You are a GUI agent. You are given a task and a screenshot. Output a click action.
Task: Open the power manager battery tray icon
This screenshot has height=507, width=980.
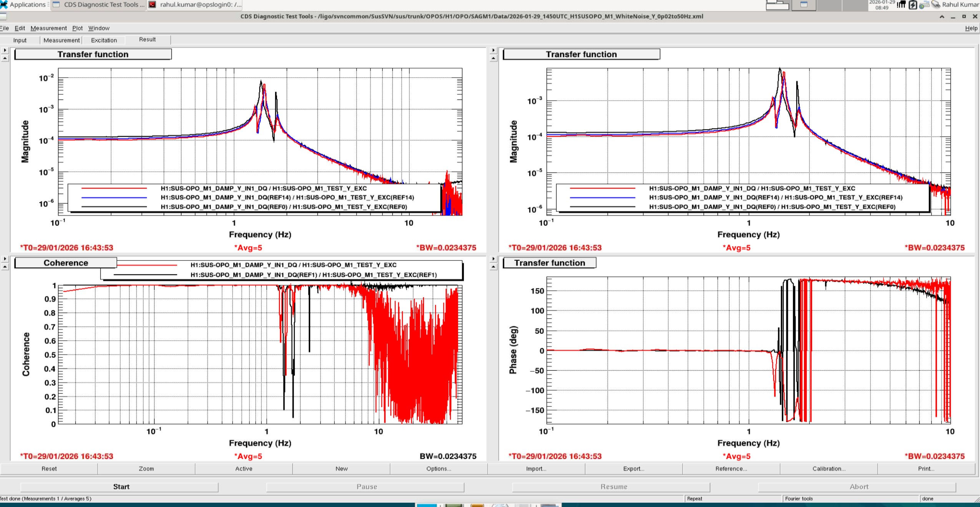coord(913,5)
